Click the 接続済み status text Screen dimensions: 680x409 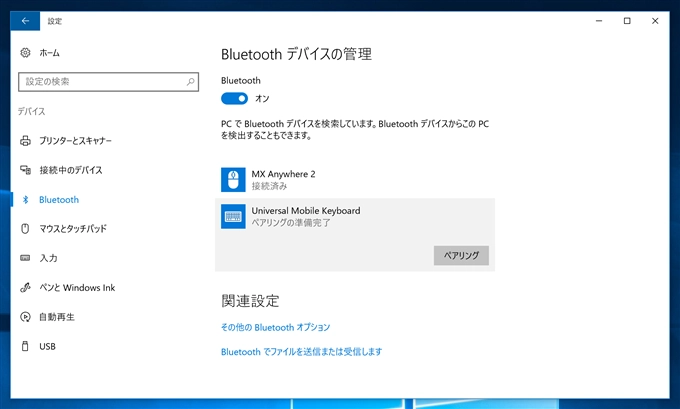(x=269, y=186)
